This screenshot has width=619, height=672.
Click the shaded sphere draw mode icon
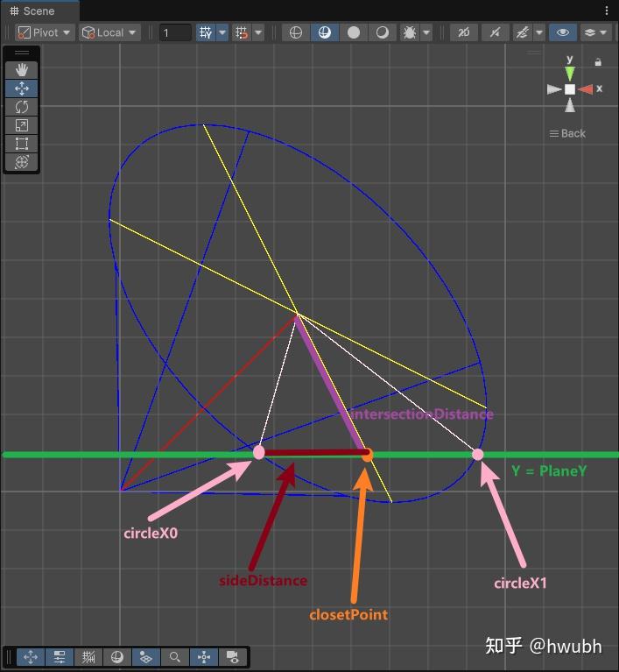pyautogui.click(x=325, y=32)
